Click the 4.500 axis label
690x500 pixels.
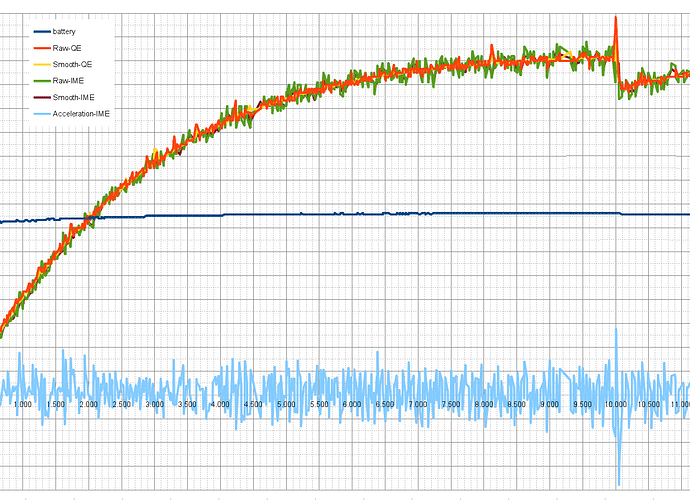pos(253,404)
